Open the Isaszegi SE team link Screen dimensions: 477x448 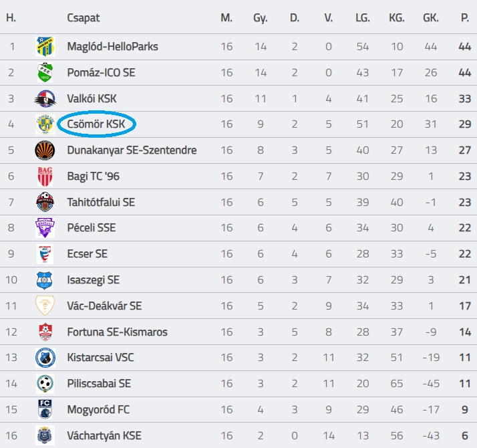pyautogui.click(x=94, y=280)
